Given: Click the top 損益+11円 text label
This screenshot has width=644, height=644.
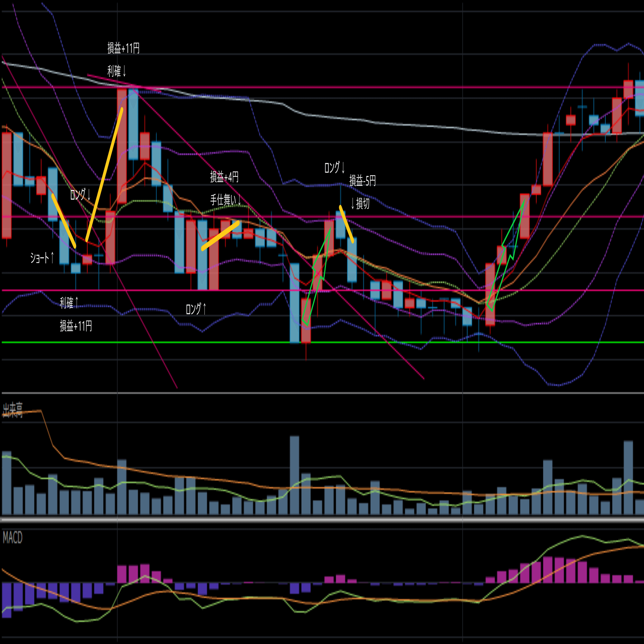Looking at the screenshot, I should (x=123, y=48).
